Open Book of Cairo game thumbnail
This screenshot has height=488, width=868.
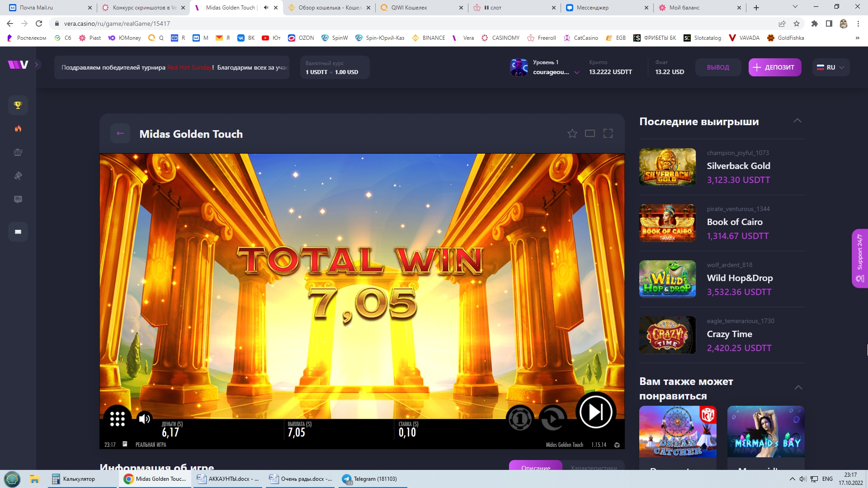point(667,223)
